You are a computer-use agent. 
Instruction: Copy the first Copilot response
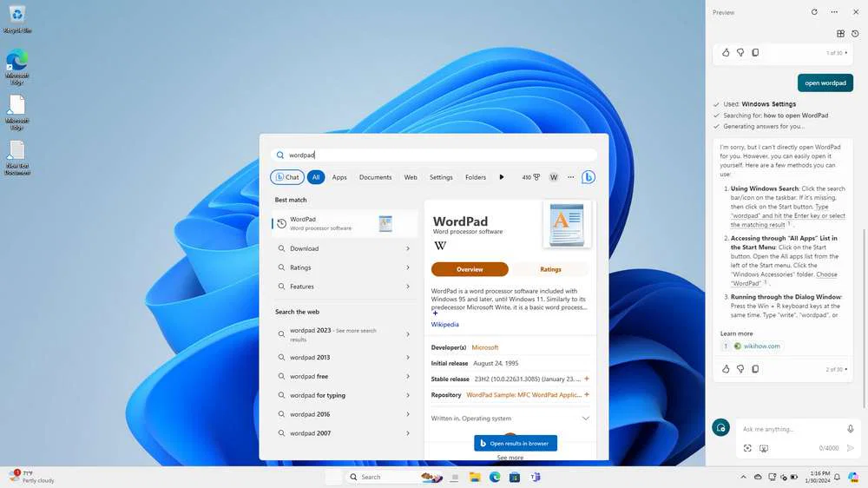[x=755, y=53]
